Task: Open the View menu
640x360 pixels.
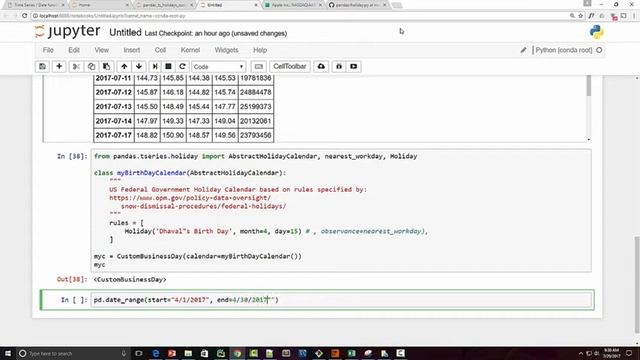Action: point(102,50)
